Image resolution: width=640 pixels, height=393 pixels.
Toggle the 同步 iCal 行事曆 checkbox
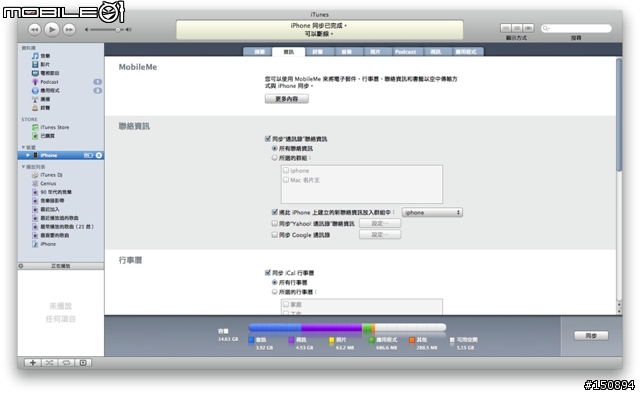pyautogui.click(x=268, y=273)
